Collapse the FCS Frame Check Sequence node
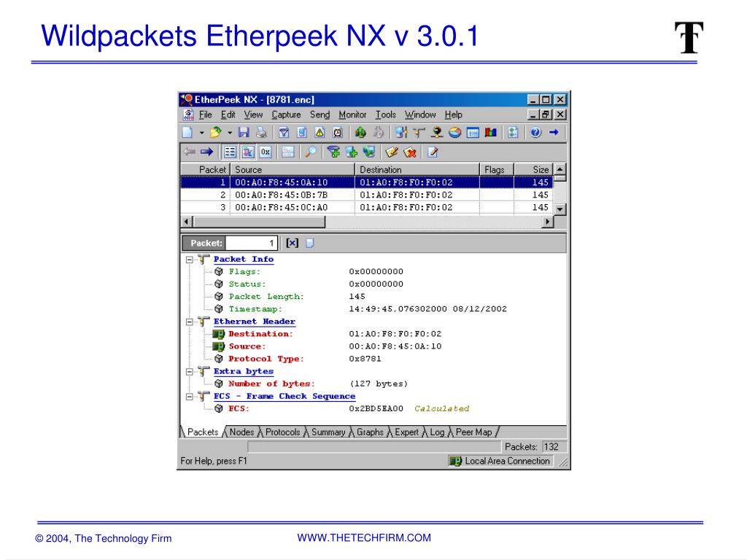Viewport: 747px width, 560px height. (x=189, y=396)
